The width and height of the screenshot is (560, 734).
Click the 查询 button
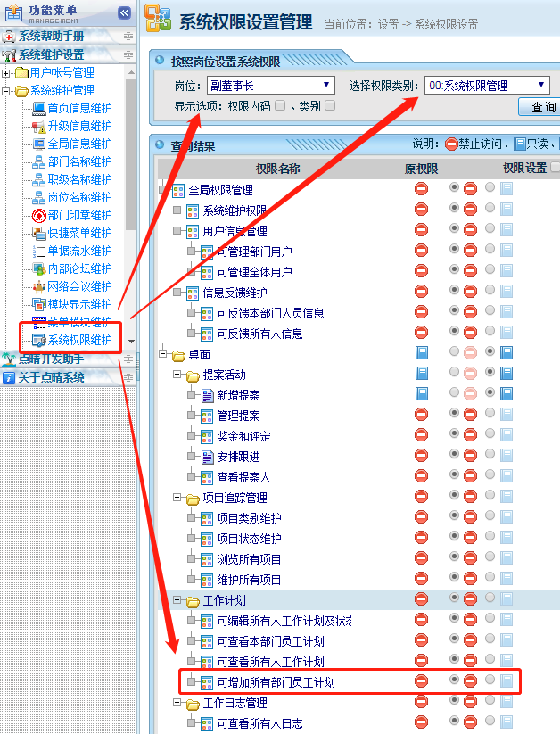click(x=540, y=107)
